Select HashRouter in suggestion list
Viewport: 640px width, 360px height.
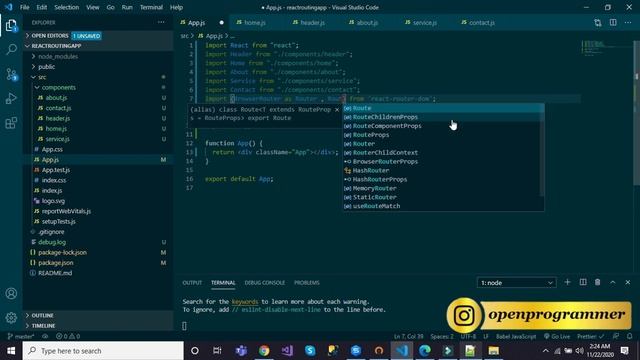pos(441,171)
